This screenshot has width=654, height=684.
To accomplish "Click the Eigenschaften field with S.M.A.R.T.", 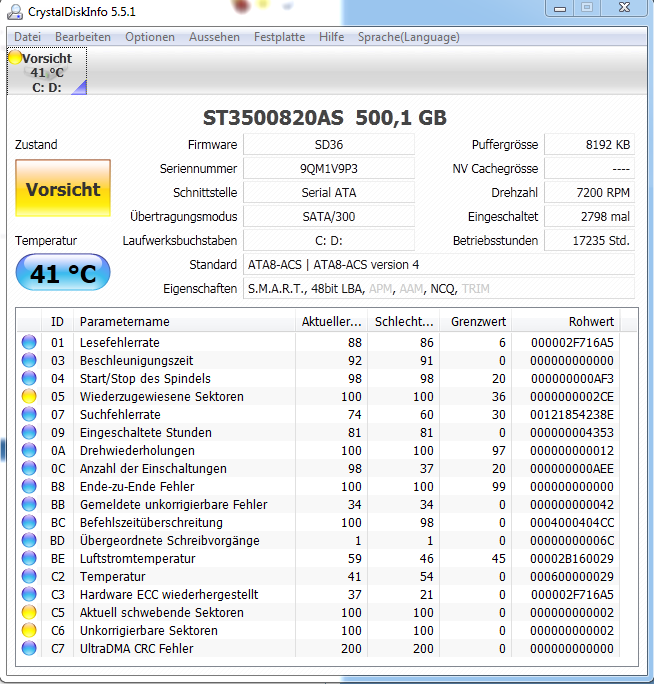I will (x=438, y=288).
